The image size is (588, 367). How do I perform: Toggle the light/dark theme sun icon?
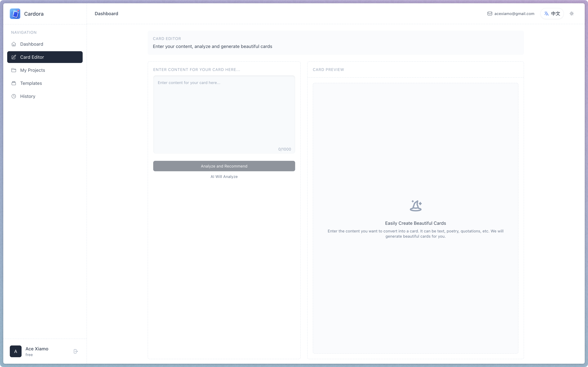572,14
